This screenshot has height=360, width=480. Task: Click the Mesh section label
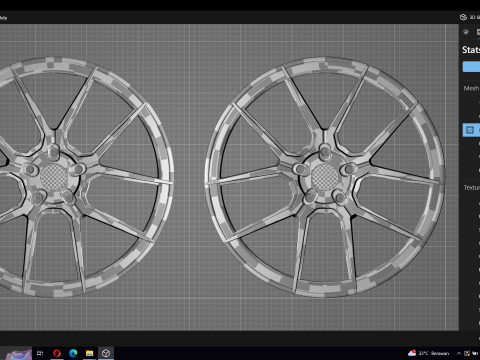point(471,88)
